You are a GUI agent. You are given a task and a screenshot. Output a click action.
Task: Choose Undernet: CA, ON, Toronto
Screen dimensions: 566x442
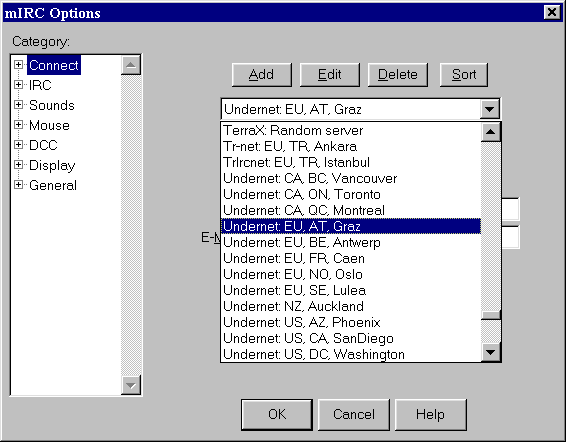pos(351,194)
